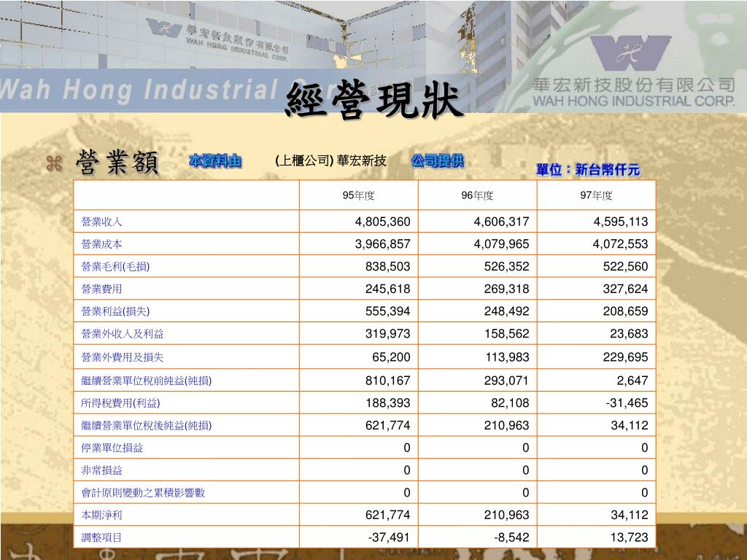Select the value -8,542

pyautogui.click(x=511, y=537)
